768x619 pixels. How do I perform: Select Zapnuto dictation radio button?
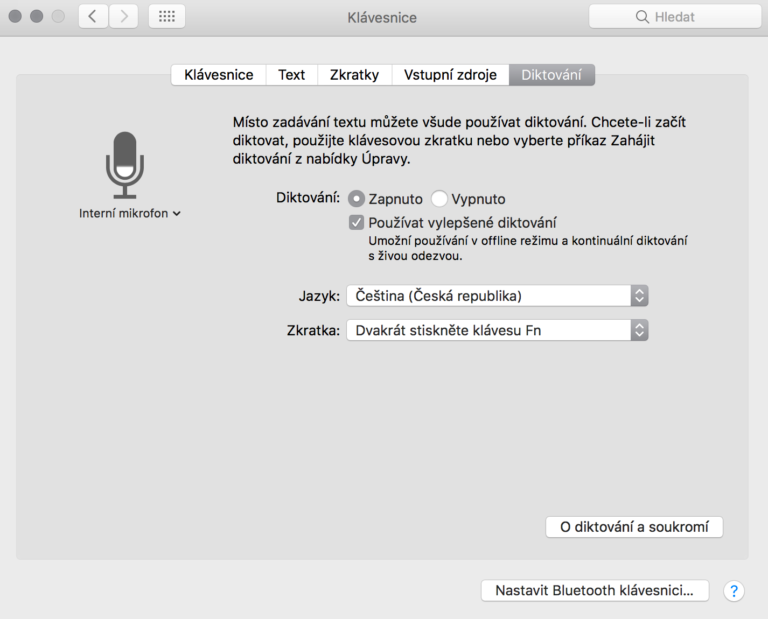click(357, 198)
